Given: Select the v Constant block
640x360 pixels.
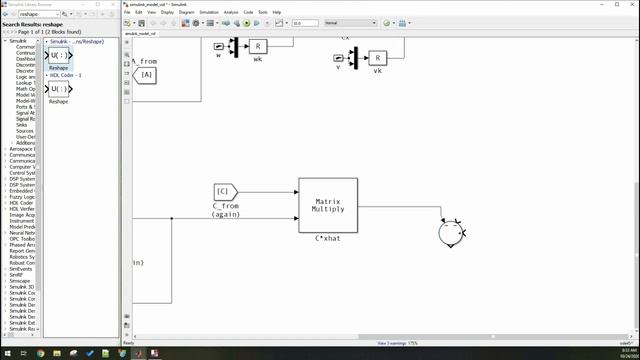Looking at the screenshot, I should coord(338,58).
